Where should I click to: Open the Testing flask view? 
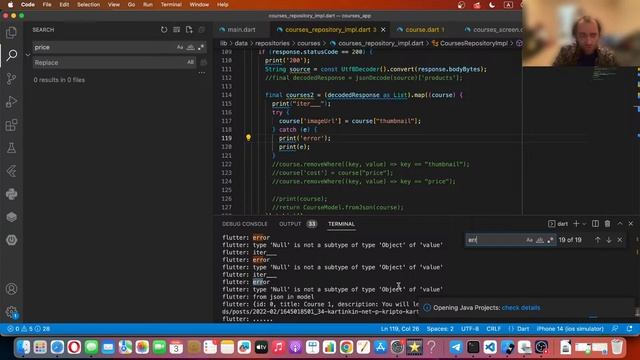[x=11, y=148]
